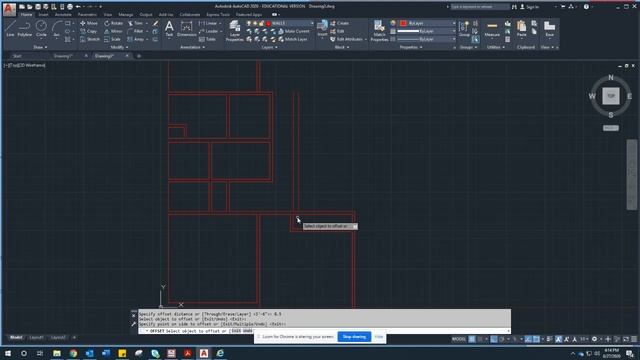640x360 pixels.
Task: Click the Mirror tool
Action: [x=113, y=31]
